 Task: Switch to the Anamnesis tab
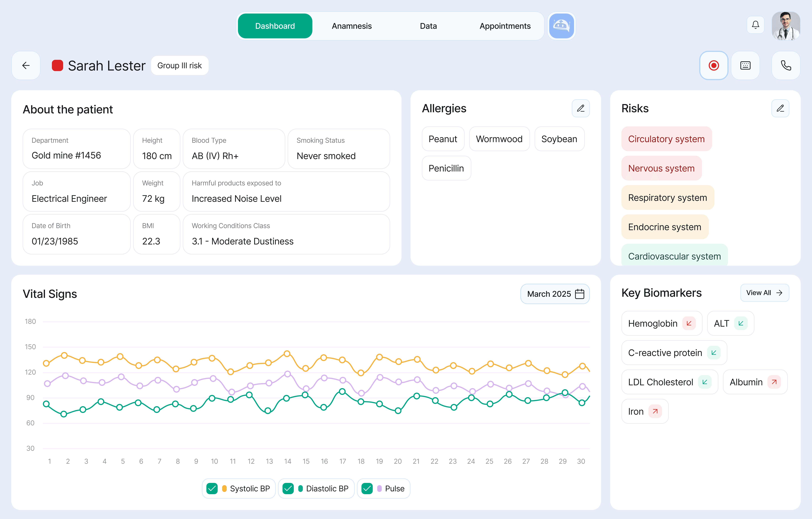(352, 26)
